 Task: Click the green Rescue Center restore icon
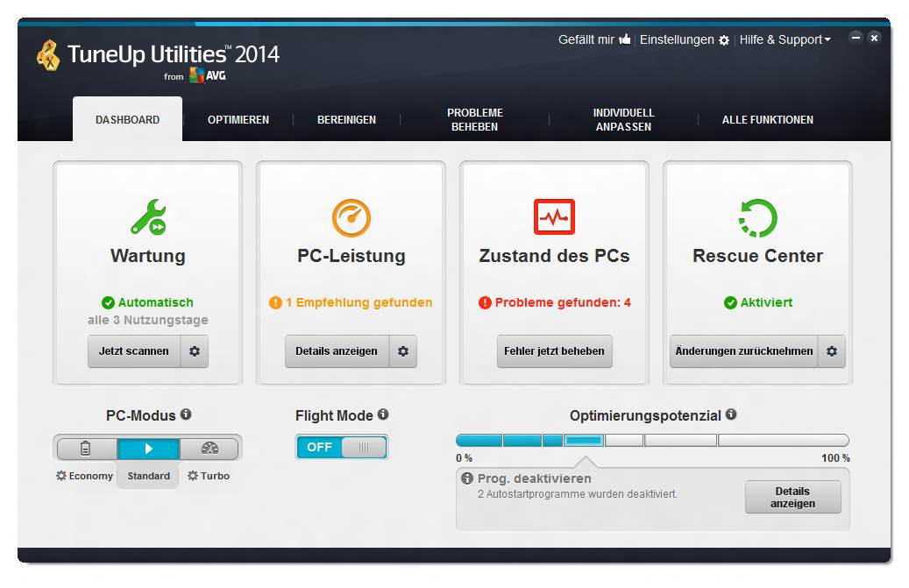[x=757, y=218]
